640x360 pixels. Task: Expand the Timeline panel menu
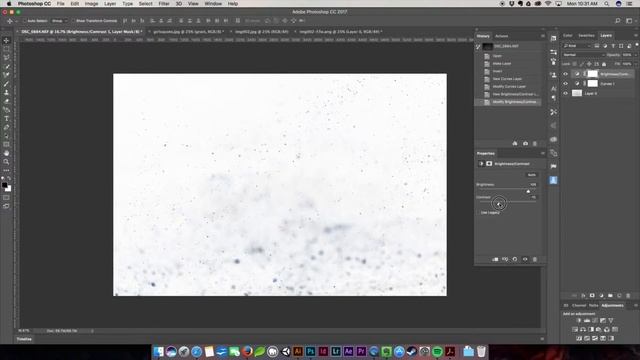542,339
